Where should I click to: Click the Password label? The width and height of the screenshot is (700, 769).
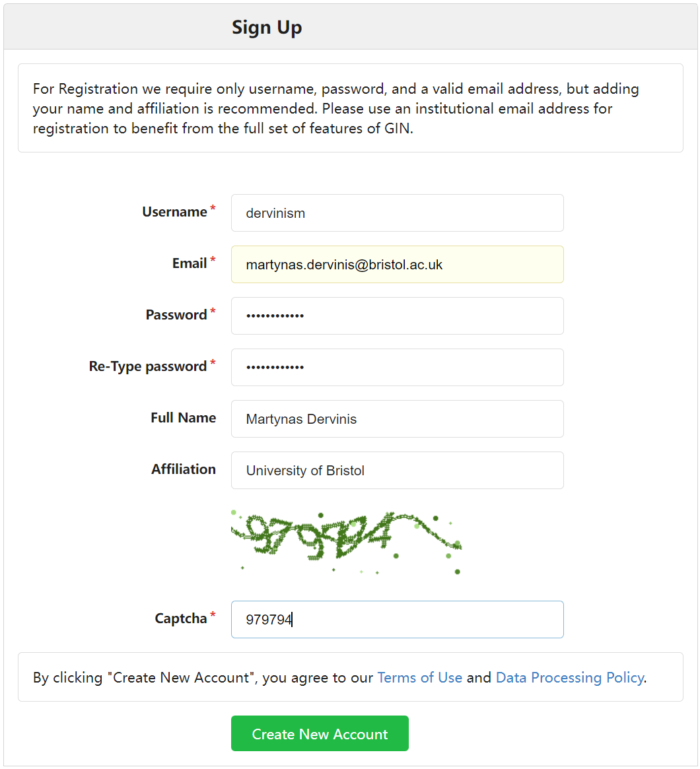176,315
